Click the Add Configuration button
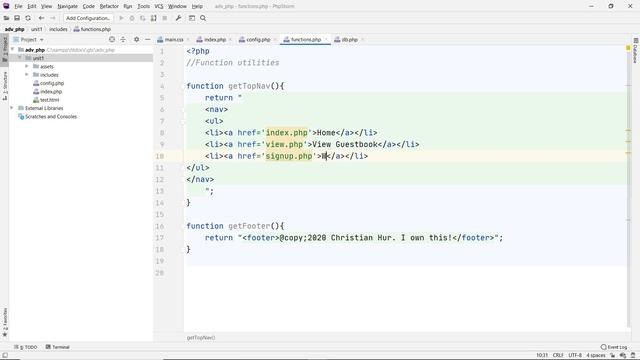 88,18
